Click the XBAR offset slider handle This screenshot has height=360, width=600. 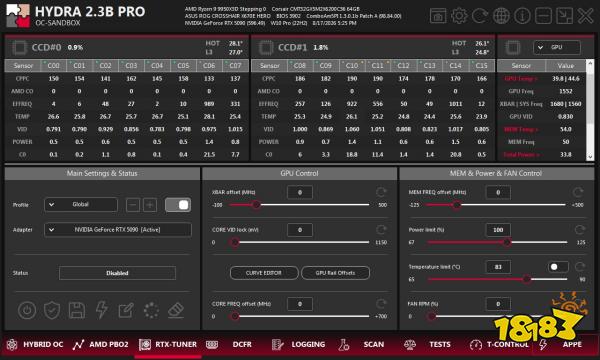tap(256, 205)
